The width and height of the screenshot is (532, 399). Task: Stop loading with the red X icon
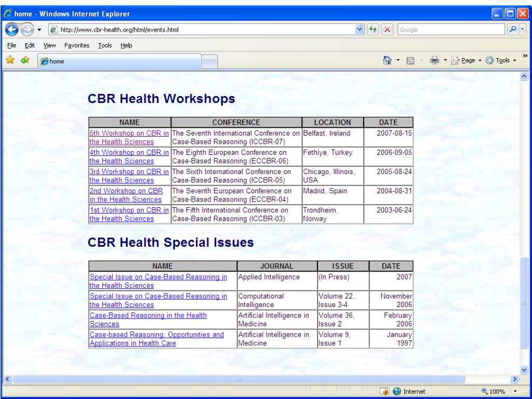(387, 30)
